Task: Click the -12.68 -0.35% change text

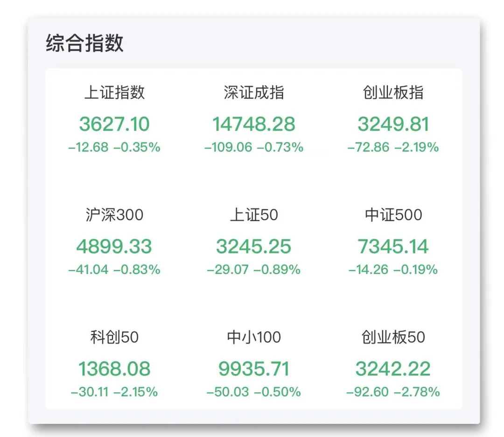Action: pyautogui.click(x=114, y=148)
